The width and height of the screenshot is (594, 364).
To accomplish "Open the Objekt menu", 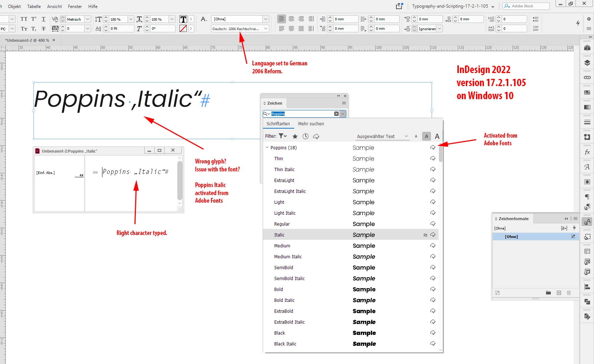I will tap(14, 6).
